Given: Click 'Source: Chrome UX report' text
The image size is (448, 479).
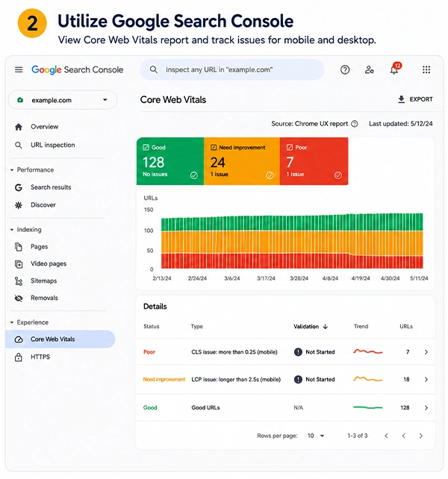Looking at the screenshot, I should pos(309,124).
